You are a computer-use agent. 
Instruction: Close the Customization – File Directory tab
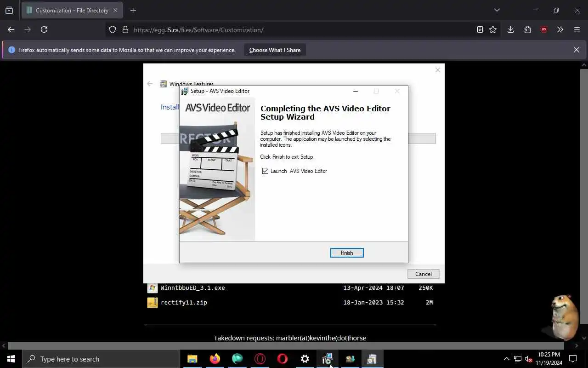pyautogui.click(x=115, y=10)
